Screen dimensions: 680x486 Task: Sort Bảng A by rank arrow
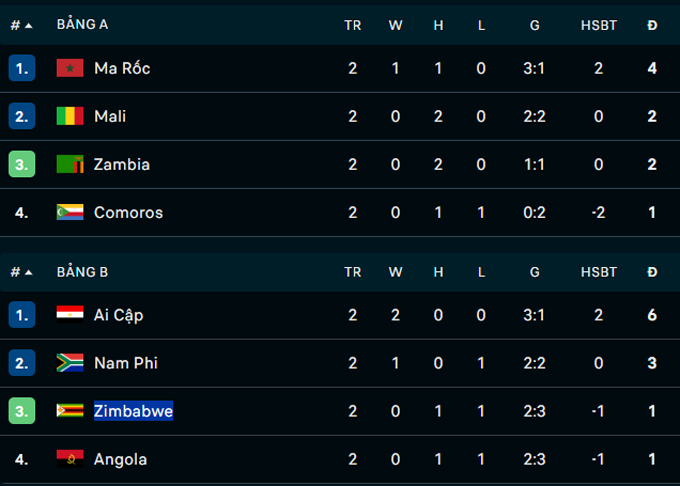tap(28, 25)
